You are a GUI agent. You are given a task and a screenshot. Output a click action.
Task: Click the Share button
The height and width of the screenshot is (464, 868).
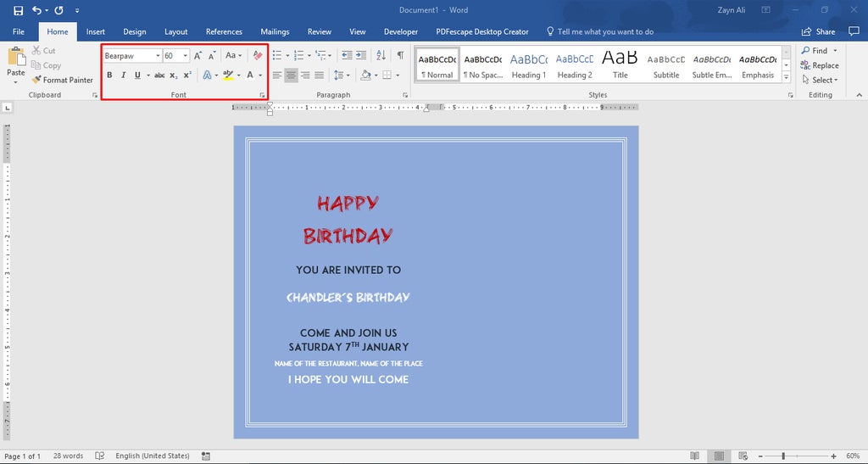818,31
